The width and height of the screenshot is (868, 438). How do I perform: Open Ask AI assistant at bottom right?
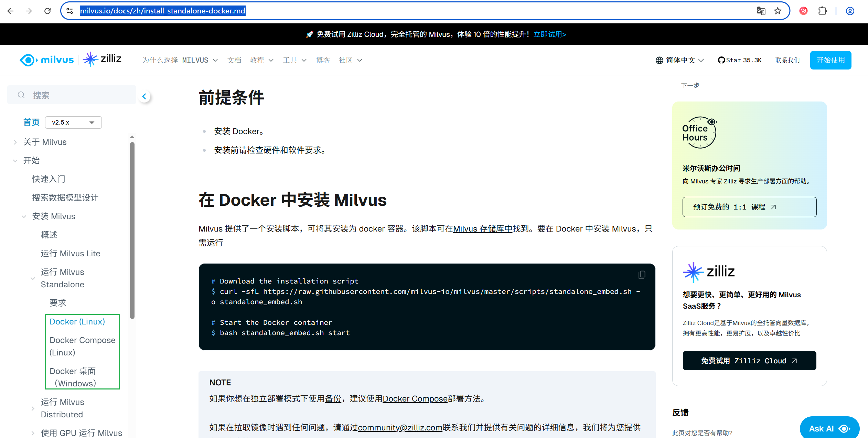[x=829, y=428]
